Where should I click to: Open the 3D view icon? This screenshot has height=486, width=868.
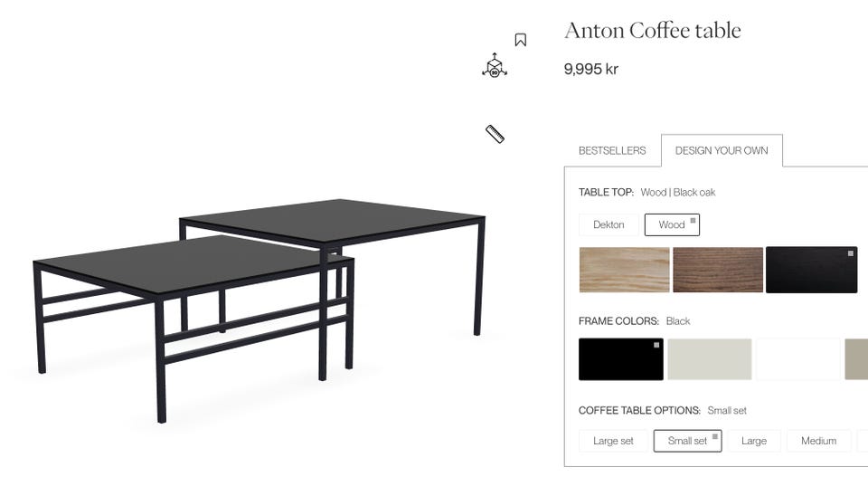tap(495, 65)
